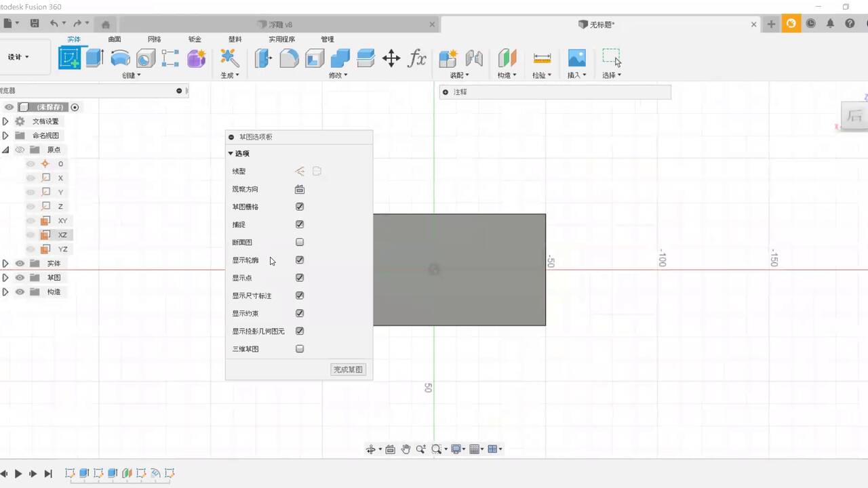Click the Pan hand tool in navigation bar
Screen dimensions: 868x488
tap(406, 449)
